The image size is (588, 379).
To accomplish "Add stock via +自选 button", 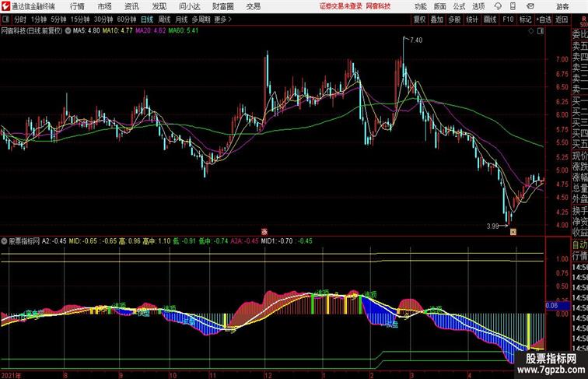I will (x=544, y=19).
